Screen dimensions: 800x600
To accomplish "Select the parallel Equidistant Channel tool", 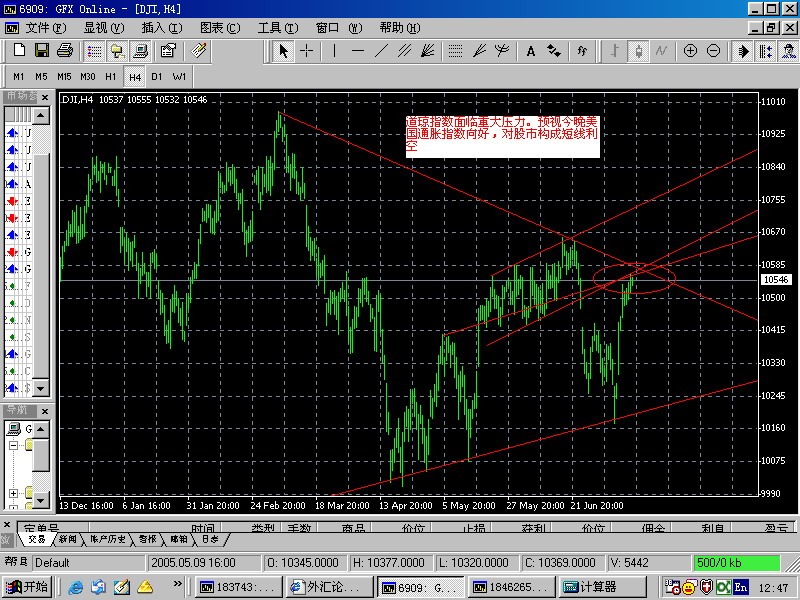I will 405,51.
